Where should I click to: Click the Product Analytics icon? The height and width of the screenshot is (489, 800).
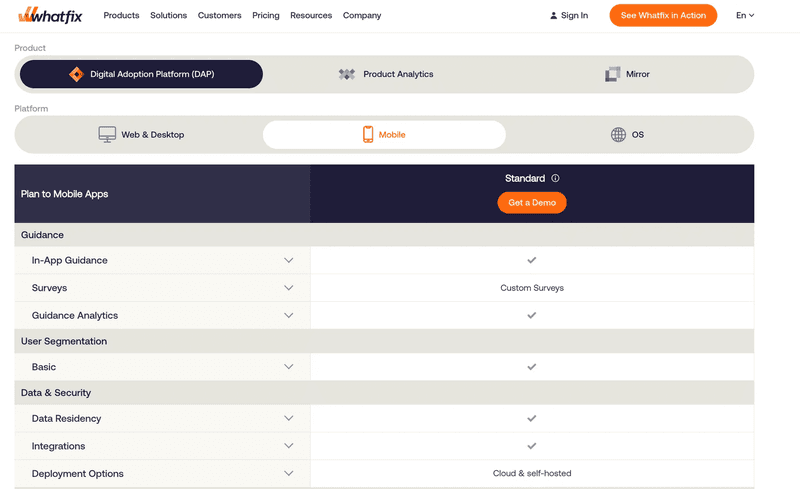(x=346, y=74)
